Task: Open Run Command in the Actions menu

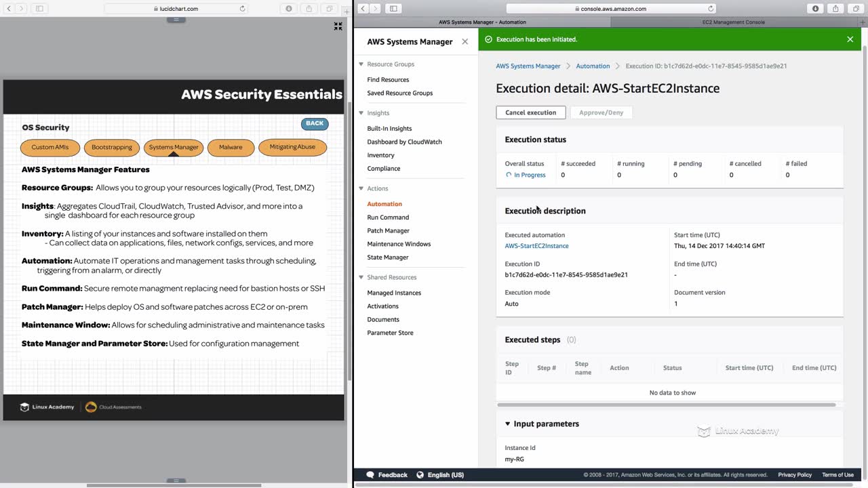Action: (x=388, y=218)
